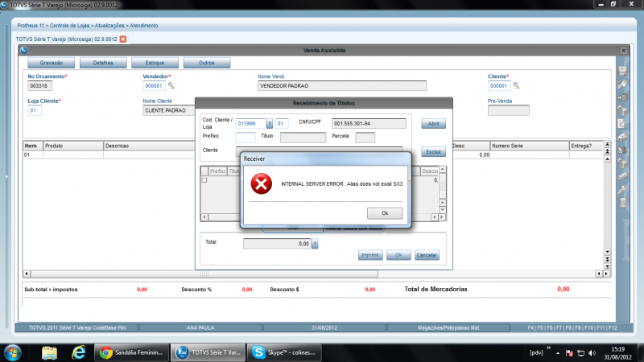
Task: Click the Cancelar button
Action: click(427, 255)
